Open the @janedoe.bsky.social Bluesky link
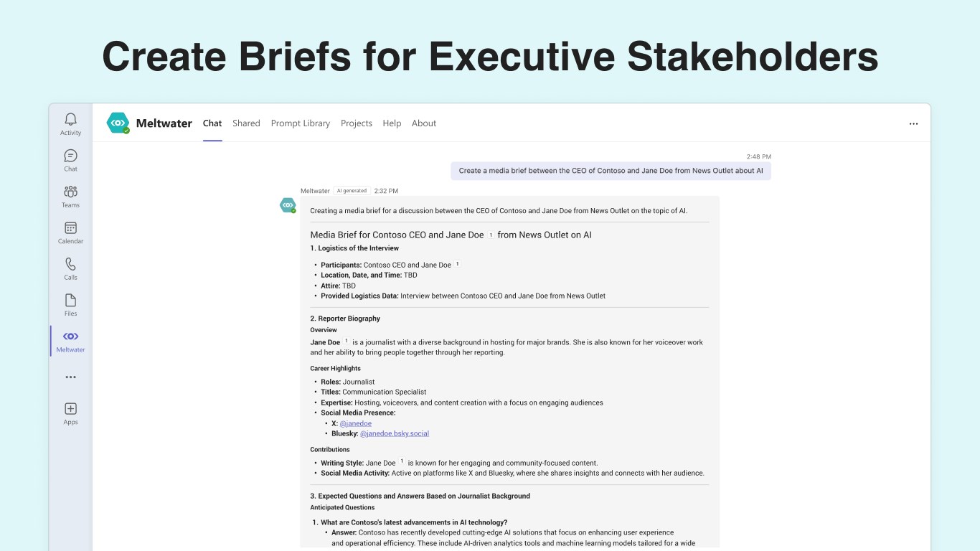Viewport: 980px width, 551px height. pyautogui.click(x=395, y=433)
